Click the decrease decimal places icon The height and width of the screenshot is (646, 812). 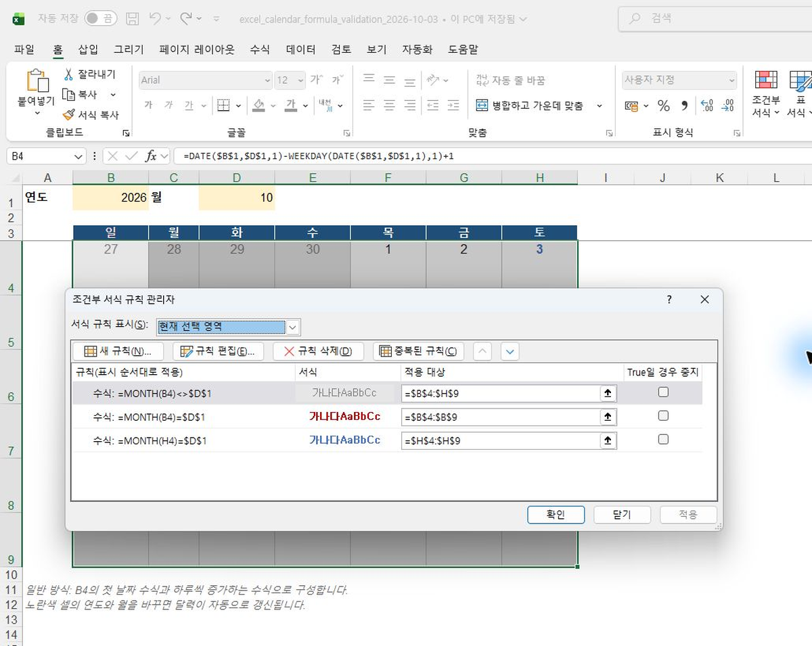727,106
